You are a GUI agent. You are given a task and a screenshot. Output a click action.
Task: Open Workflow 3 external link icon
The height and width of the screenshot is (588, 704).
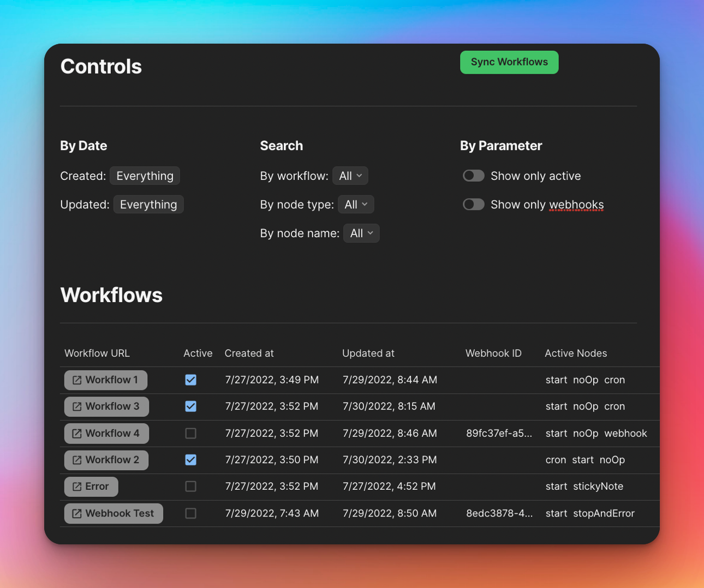77,406
